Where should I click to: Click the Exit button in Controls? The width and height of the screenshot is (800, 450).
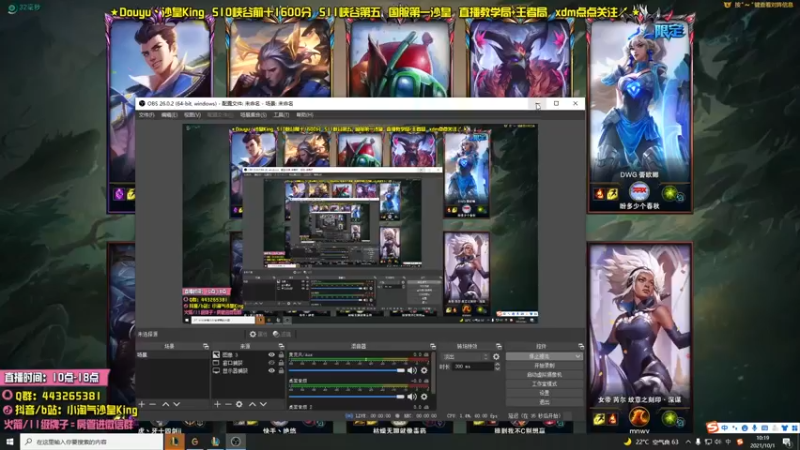[x=544, y=402]
